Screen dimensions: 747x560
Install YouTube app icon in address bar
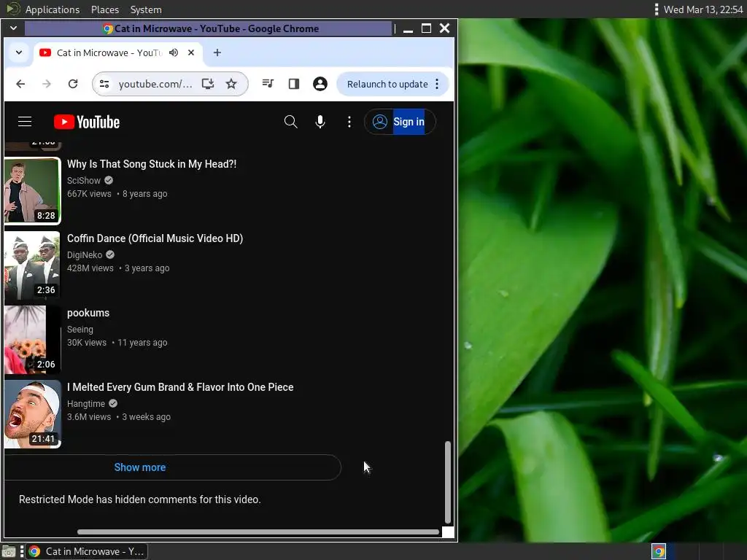point(208,85)
